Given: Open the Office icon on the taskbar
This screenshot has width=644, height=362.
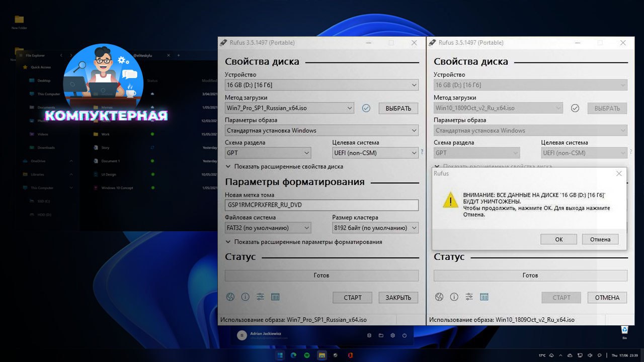Looking at the screenshot, I should [x=350, y=355].
